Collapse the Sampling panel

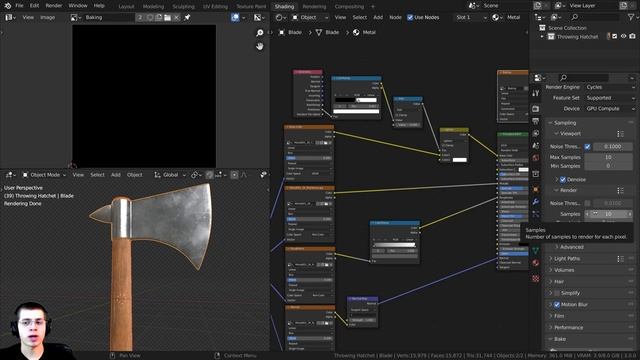[x=565, y=123]
